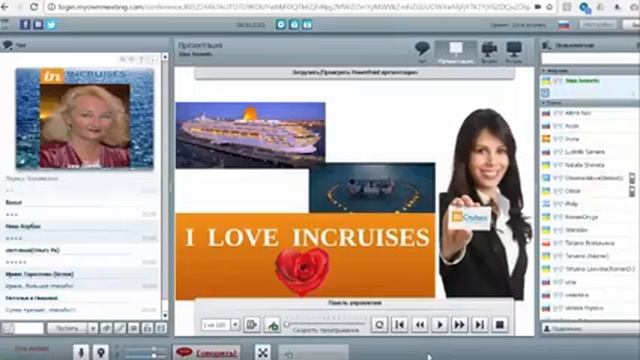This screenshot has height=360, width=640.
Task: Click the first teal icon in top bar
Action: 281,24
